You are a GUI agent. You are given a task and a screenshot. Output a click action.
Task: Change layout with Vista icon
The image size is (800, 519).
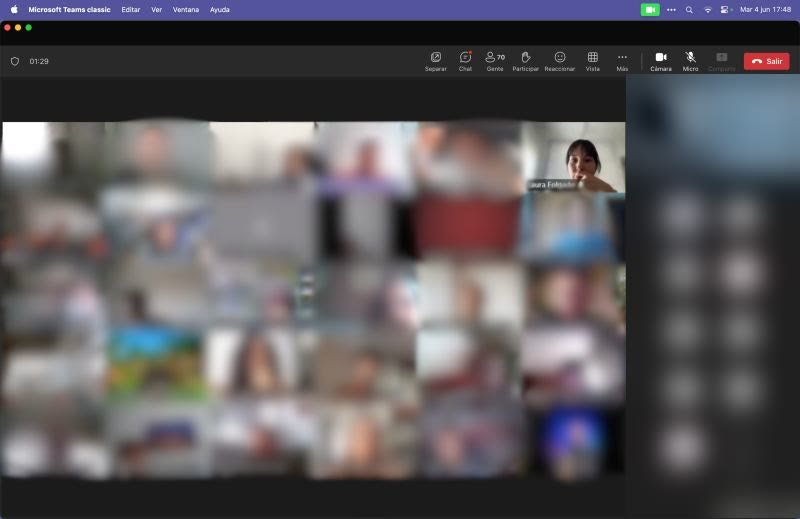[592, 61]
